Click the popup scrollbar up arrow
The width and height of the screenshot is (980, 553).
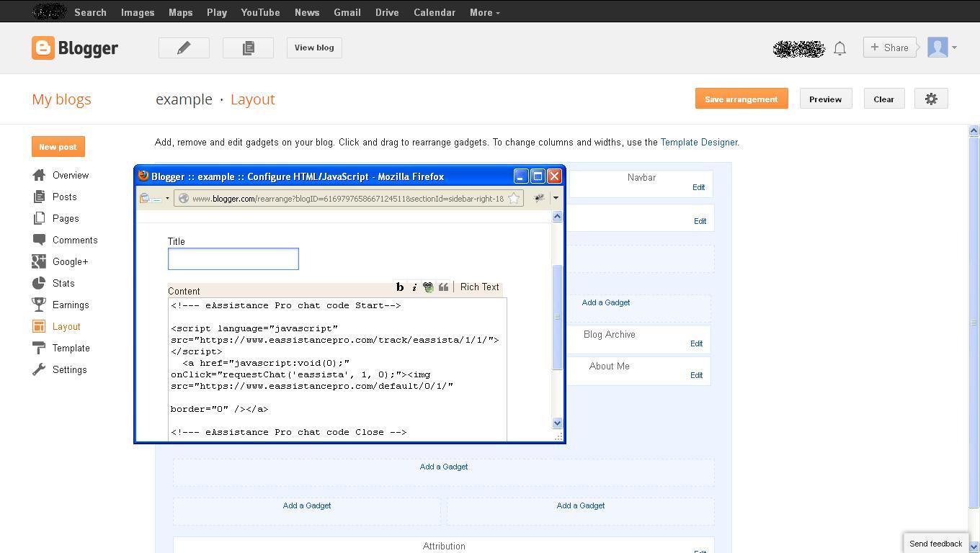pos(557,216)
